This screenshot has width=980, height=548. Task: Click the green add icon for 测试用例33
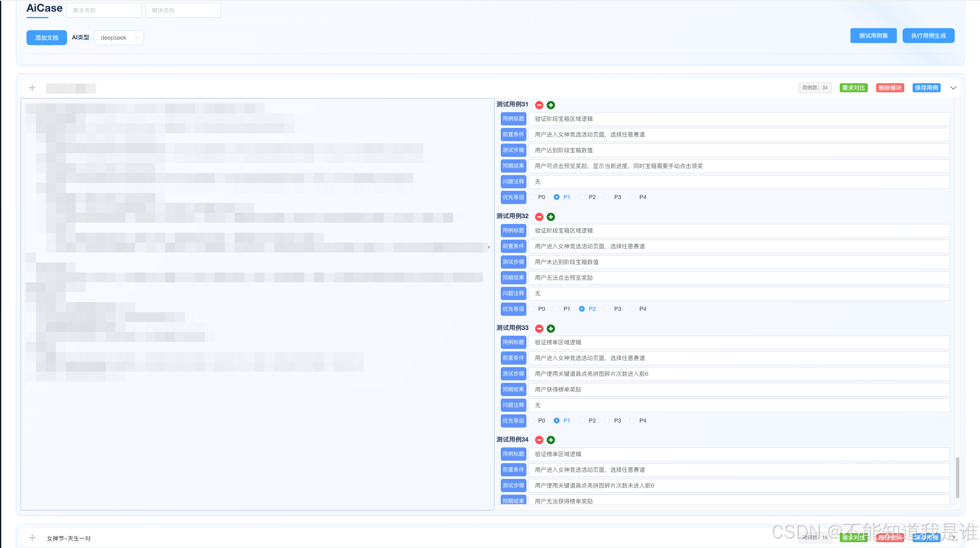tap(550, 329)
